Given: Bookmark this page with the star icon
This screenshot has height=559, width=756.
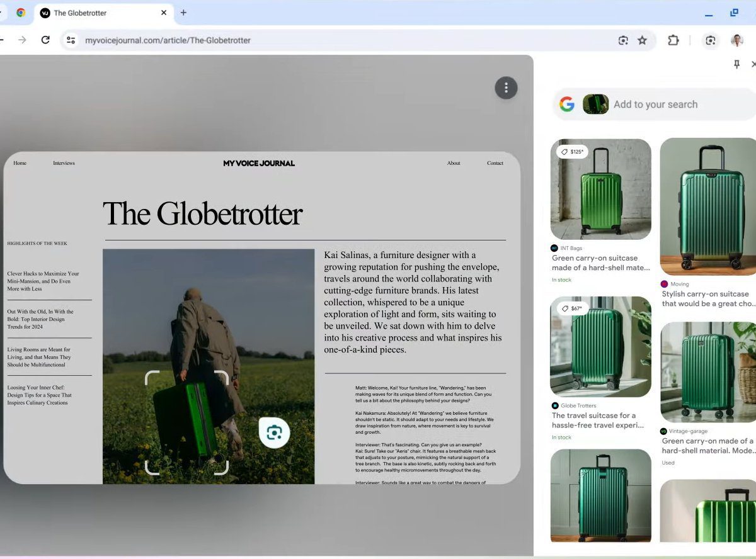Looking at the screenshot, I should coord(642,40).
